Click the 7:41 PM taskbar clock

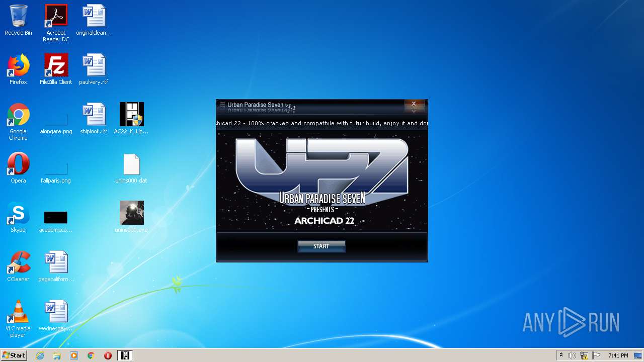(618, 355)
